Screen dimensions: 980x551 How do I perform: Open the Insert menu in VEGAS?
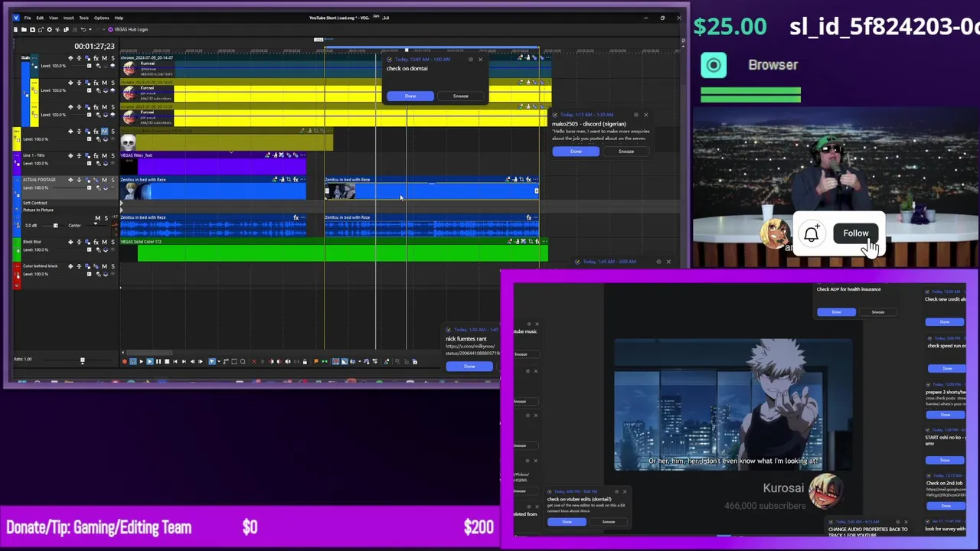[x=68, y=18]
